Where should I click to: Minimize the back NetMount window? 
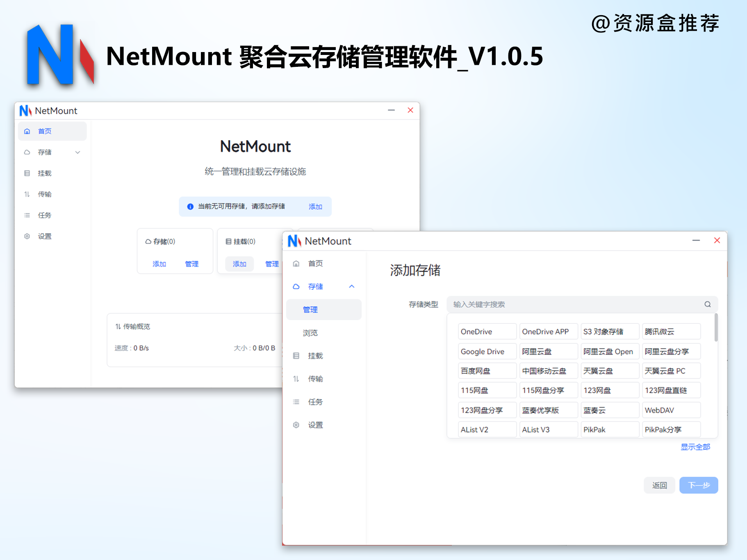pos(392,110)
